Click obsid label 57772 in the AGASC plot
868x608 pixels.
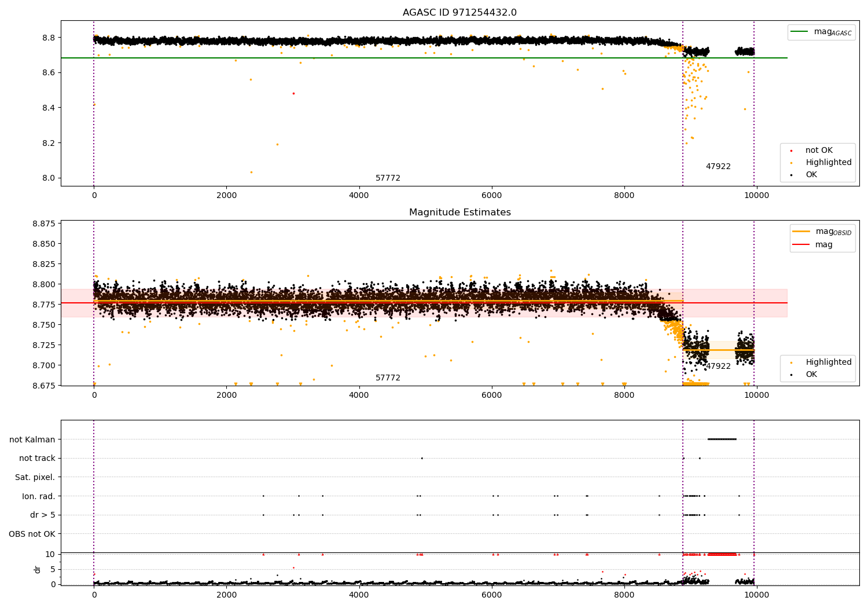tap(388, 178)
